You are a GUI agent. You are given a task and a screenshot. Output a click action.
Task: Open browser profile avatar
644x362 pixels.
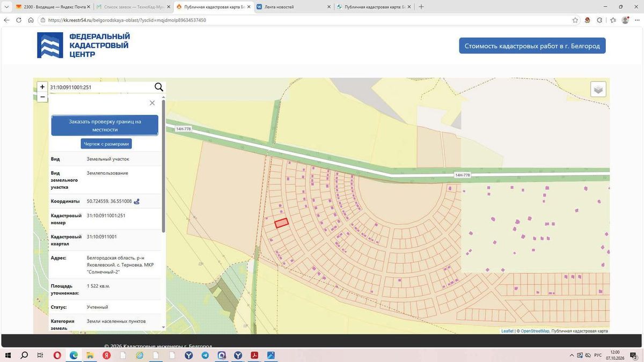625,20
